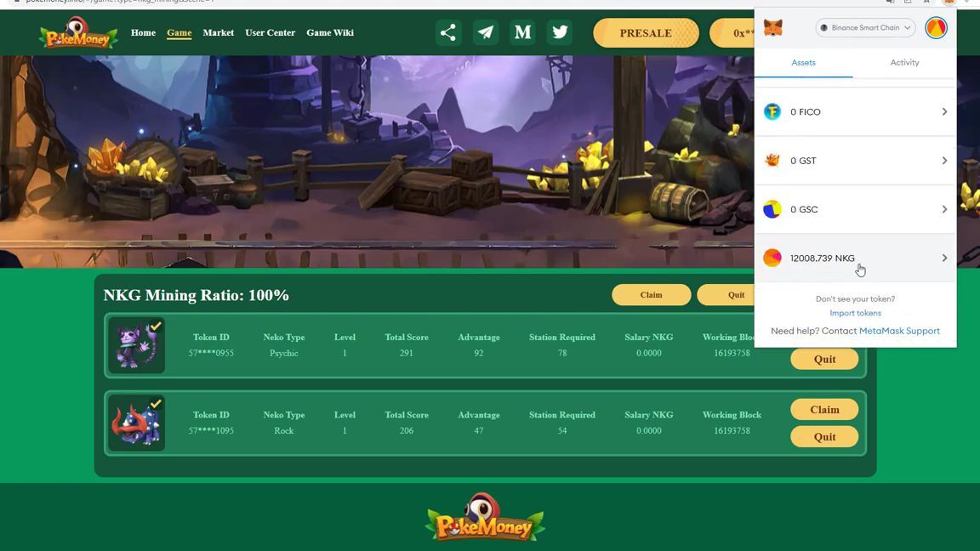980x551 pixels.
Task: Open the Twitter bird icon link
Action: [560, 32]
